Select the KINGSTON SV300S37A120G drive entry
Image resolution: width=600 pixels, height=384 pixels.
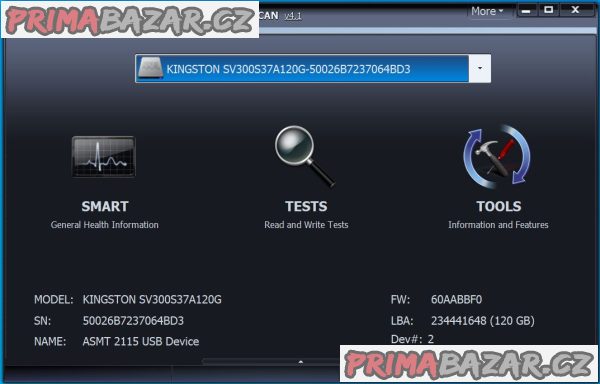302,69
